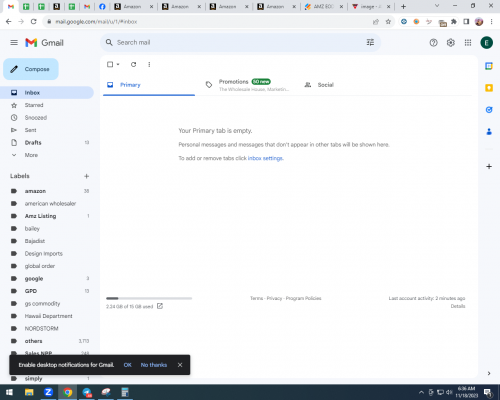Reload the browser page
Viewport: 500px width, 400px height.
pos(33,22)
